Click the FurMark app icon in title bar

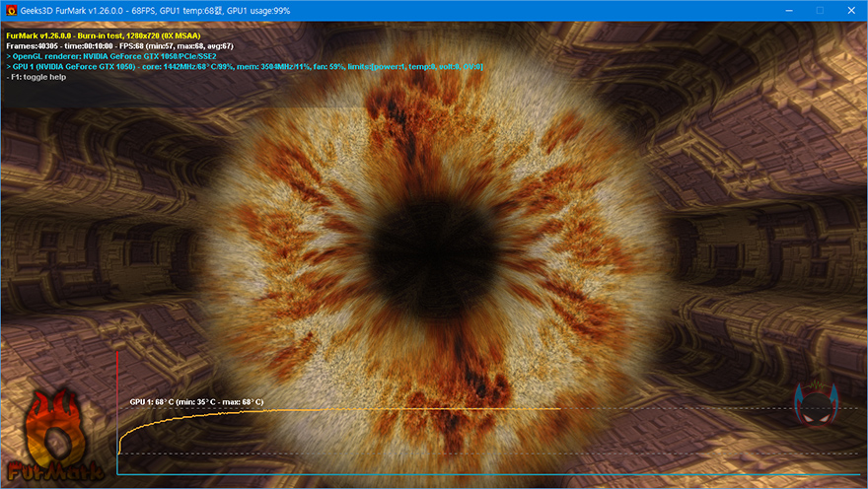click(11, 11)
